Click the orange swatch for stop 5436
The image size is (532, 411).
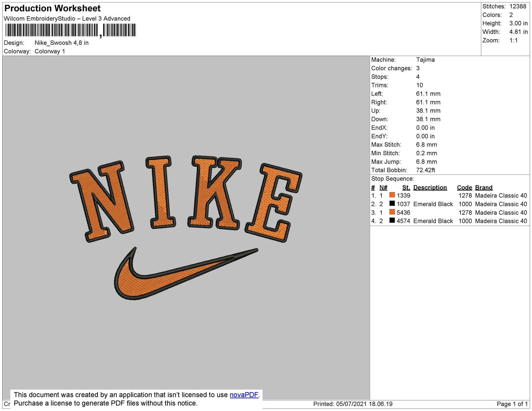[x=392, y=212]
